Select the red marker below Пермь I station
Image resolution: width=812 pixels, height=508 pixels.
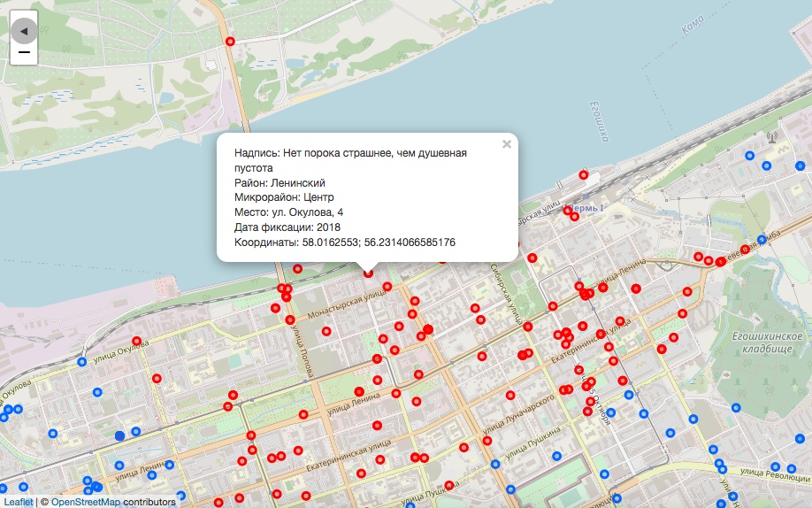point(577,218)
